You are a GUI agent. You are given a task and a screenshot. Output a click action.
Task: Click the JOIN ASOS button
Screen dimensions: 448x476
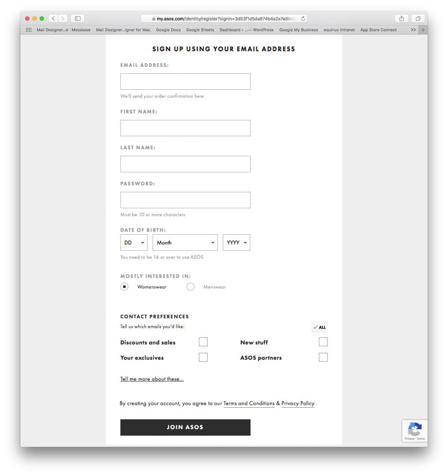[x=185, y=427]
